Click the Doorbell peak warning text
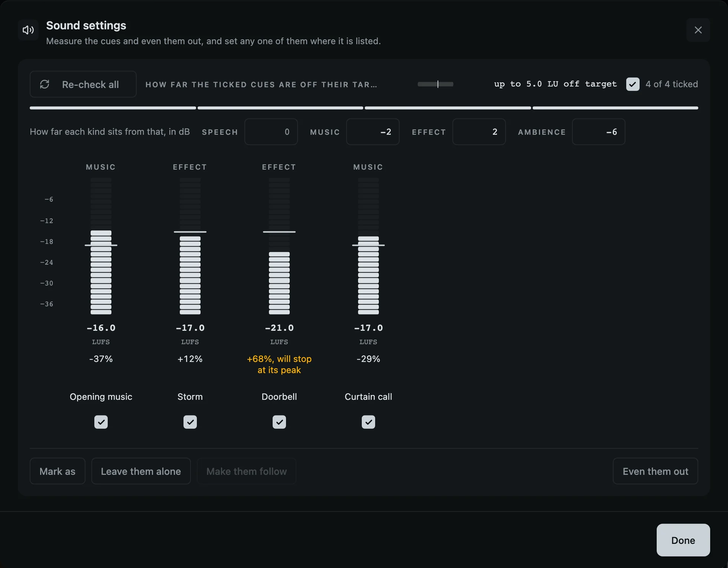This screenshot has height=568, width=728. [x=279, y=365]
